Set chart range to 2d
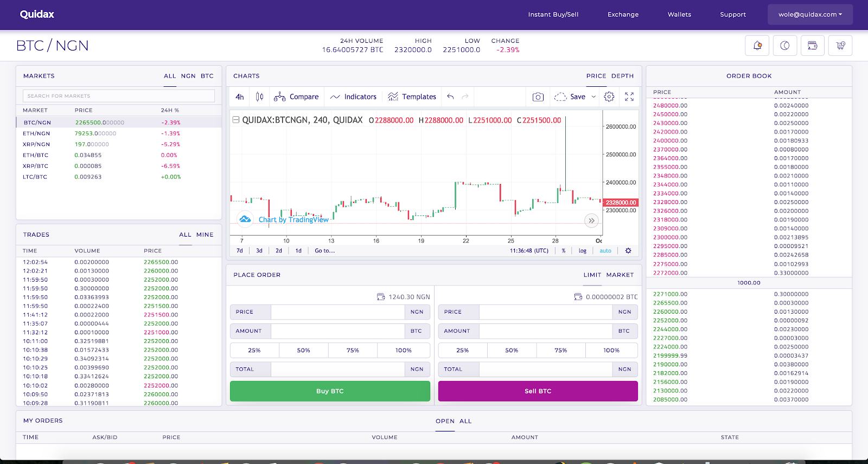 279,251
